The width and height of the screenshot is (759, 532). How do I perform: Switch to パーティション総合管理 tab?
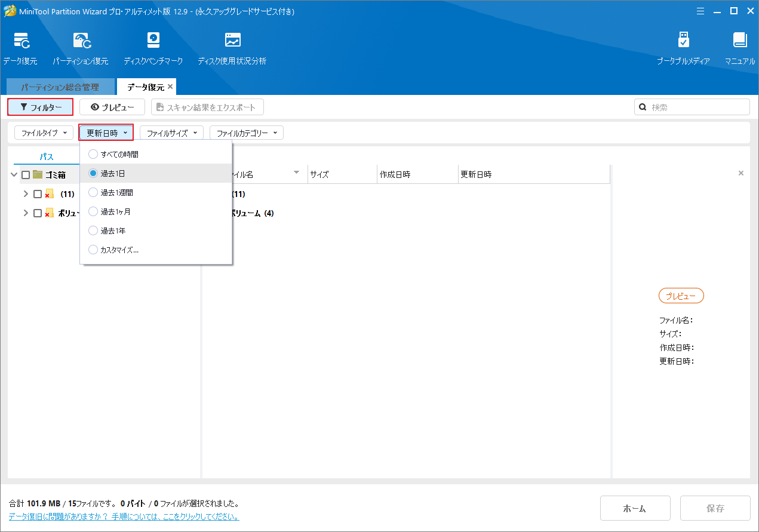(x=60, y=87)
